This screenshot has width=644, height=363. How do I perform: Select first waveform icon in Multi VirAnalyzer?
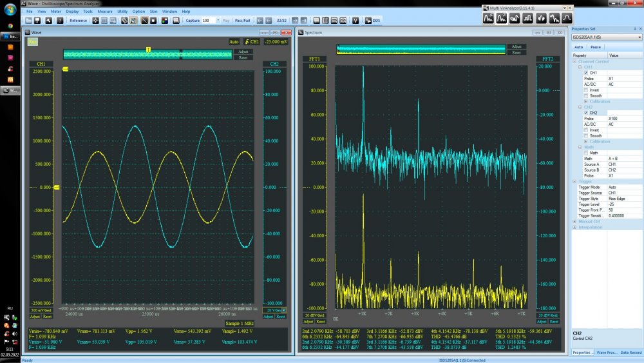(488, 18)
